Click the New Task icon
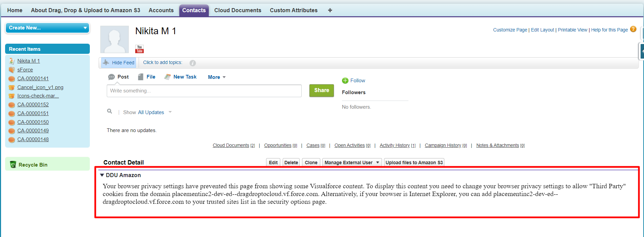Viewport: 644px width, 237px height. pyautogui.click(x=167, y=77)
